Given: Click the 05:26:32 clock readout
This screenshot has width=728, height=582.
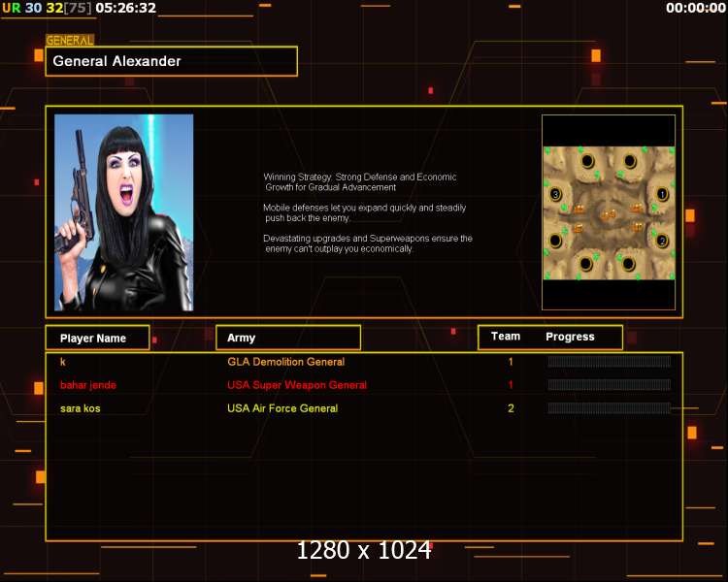Looking at the screenshot, I should point(126,8).
